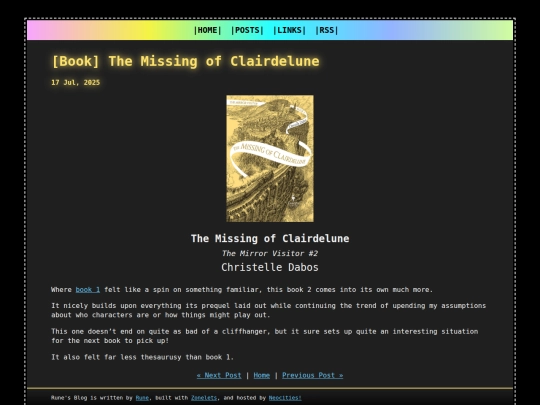
Task: Click 'The Mirror Visitor #2' series text
Action: (270, 253)
